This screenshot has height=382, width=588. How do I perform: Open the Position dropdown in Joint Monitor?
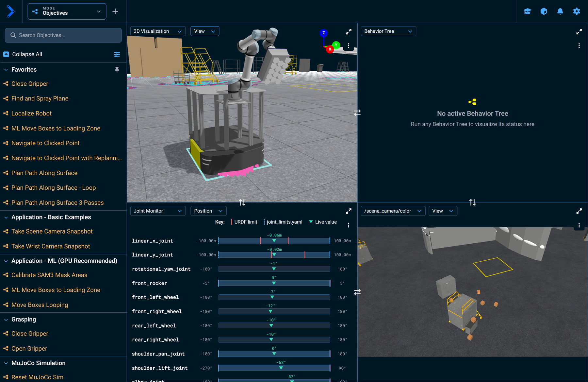click(x=208, y=211)
